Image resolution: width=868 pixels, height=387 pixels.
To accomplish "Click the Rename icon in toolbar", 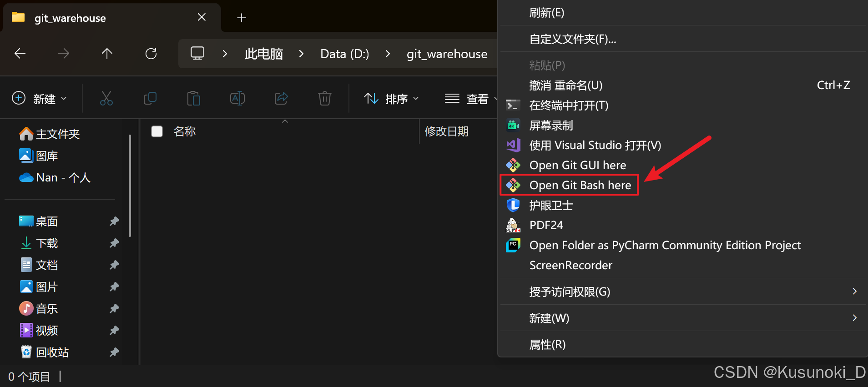I will [237, 98].
